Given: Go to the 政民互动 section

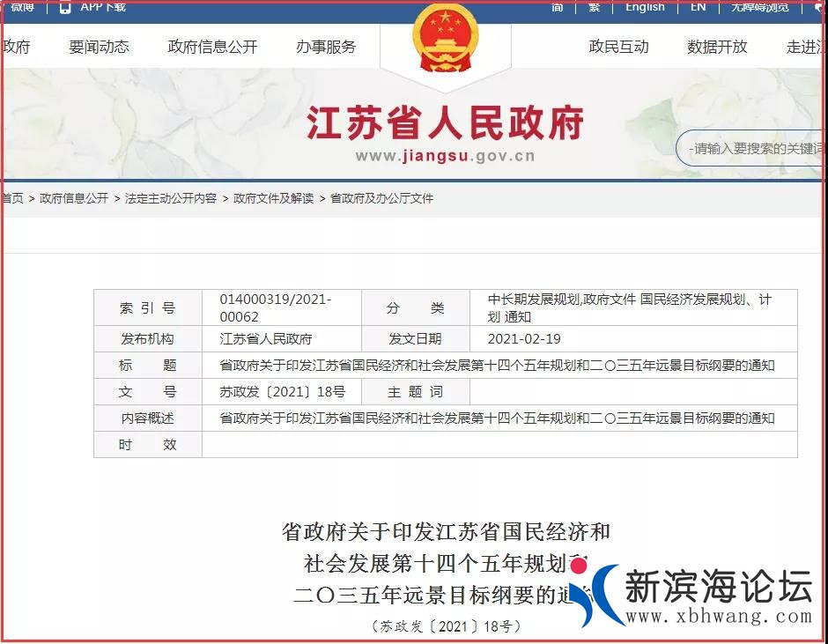Looking at the screenshot, I should point(618,48).
